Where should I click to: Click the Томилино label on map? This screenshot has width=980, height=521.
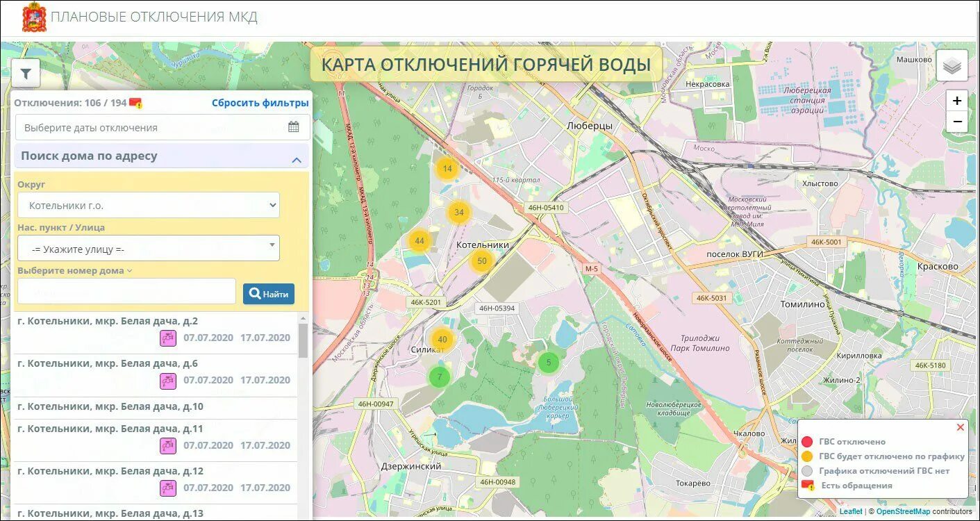tap(802, 304)
